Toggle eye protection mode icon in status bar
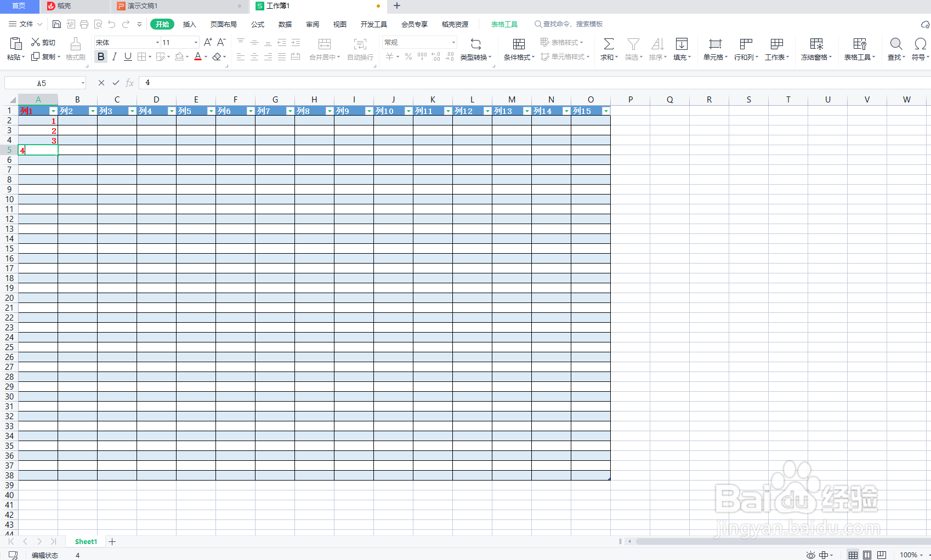Image resolution: width=931 pixels, height=560 pixels. 811,555
